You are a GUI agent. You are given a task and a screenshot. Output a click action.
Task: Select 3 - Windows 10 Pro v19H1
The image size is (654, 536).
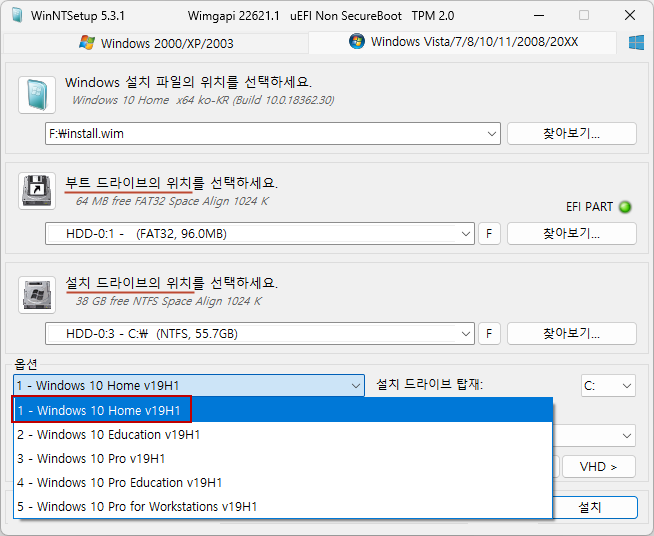283,458
